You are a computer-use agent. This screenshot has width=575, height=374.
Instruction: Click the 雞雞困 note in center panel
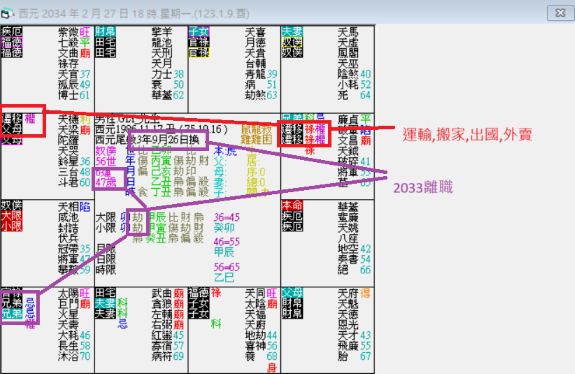coord(256,140)
